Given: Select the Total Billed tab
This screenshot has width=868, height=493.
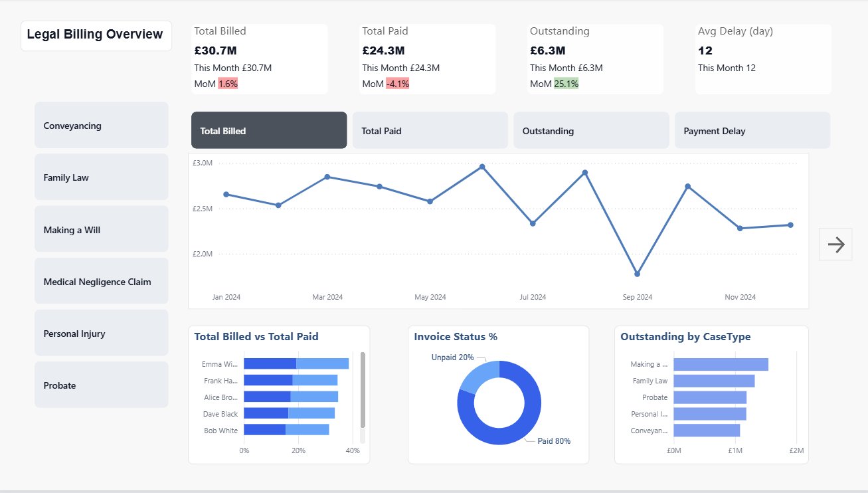Looking at the screenshot, I should [x=269, y=130].
